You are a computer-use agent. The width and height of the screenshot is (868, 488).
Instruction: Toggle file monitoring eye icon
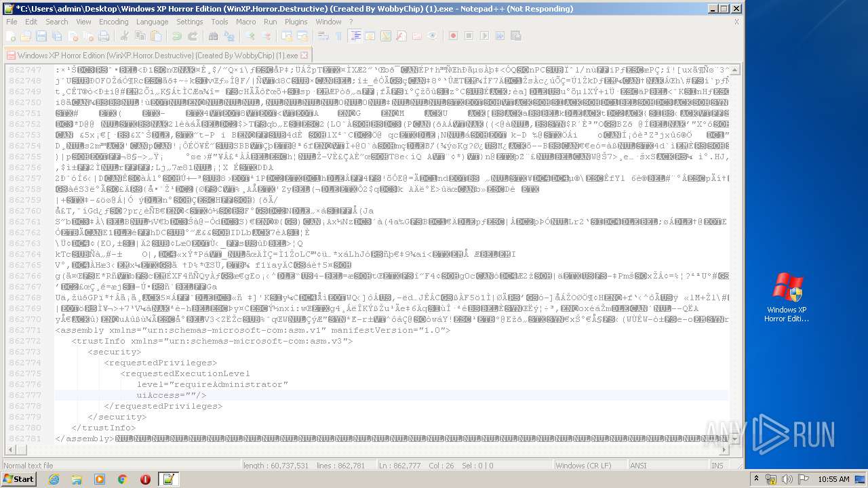pos(433,36)
